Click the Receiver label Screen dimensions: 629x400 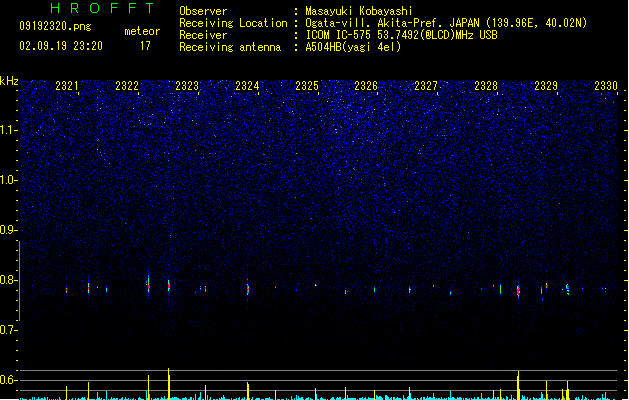[x=203, y=35]
